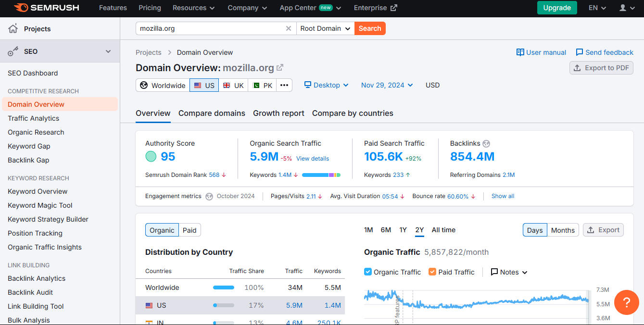The width and height of the screenshot is (644, 325).
Task: Click the Semrush logo
Action: (47, 8)
